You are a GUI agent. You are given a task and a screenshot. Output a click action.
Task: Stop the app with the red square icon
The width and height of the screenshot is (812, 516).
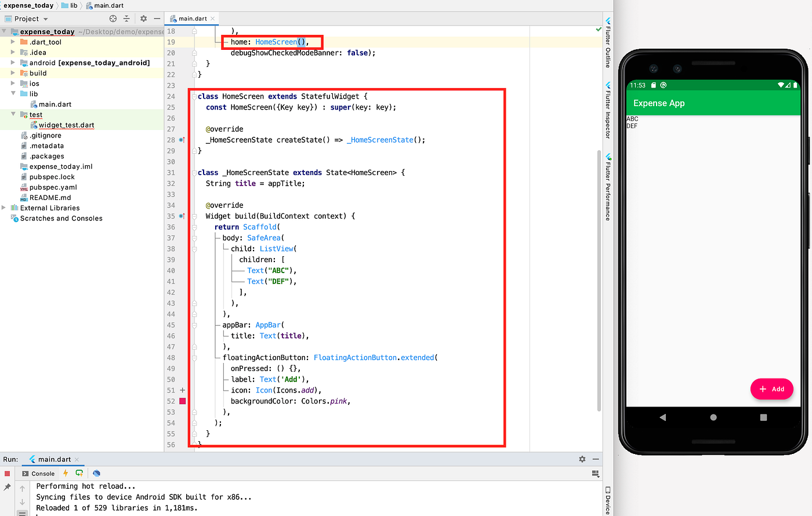[x=7, y=474]
